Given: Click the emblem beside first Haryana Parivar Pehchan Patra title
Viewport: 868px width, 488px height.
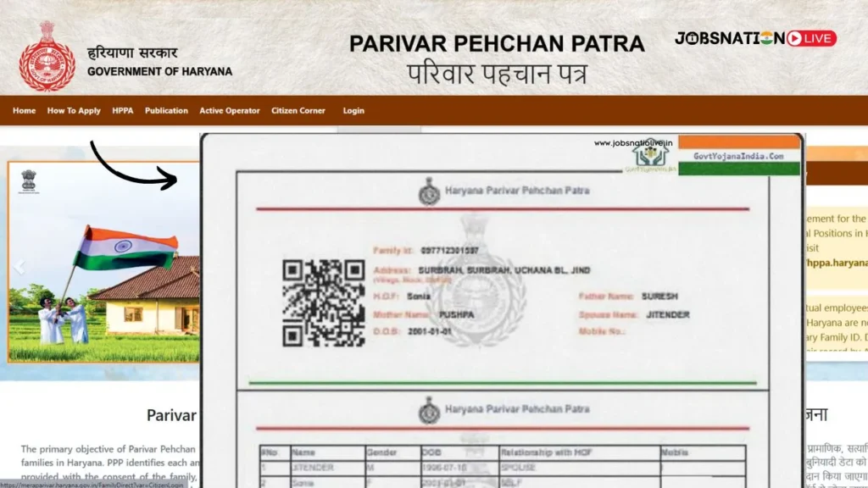Looking at the screenshot, I should click(429, 191).
